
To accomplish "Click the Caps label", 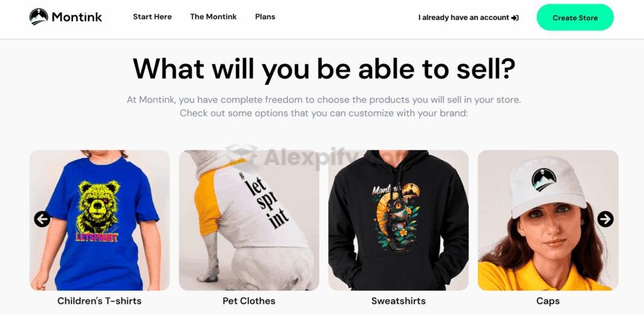I will point(548,301).
